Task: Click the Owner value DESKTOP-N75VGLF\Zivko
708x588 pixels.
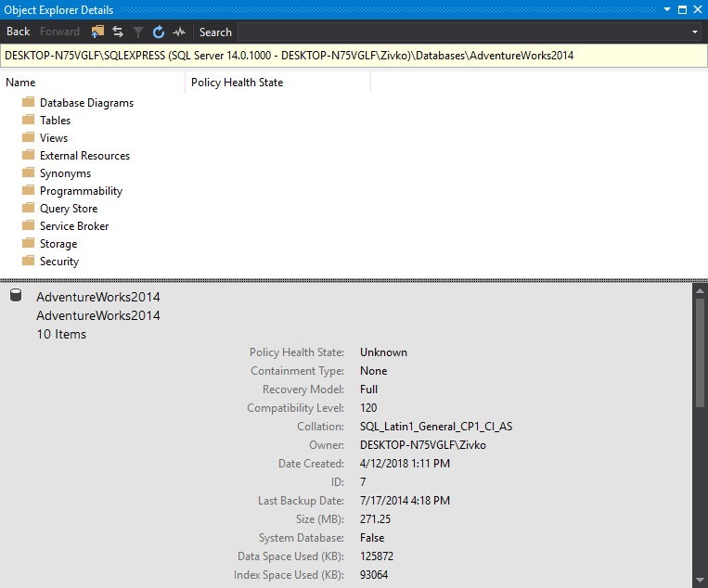Action: [423, 445]
